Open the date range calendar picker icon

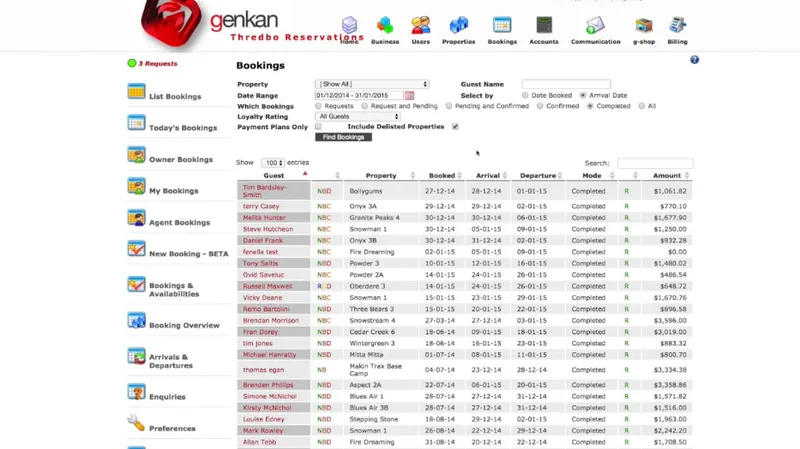point(409,95)
